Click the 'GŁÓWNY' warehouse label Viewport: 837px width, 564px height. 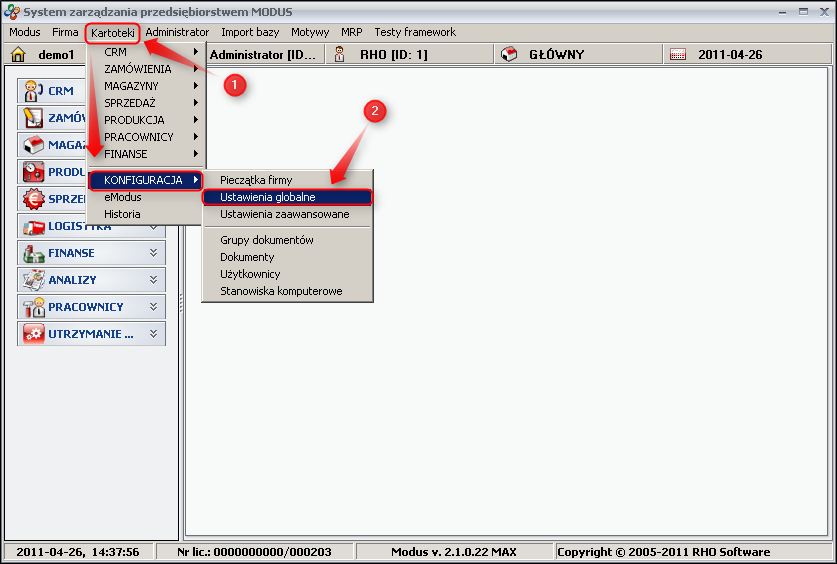[x=556, y=54]
